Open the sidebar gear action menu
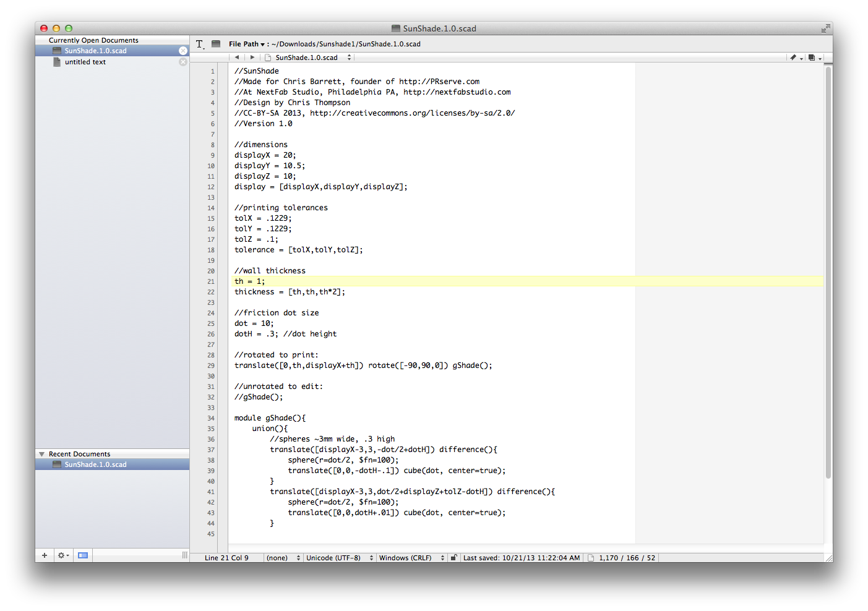Screen dimensions: 868x611 coord(63,555)
